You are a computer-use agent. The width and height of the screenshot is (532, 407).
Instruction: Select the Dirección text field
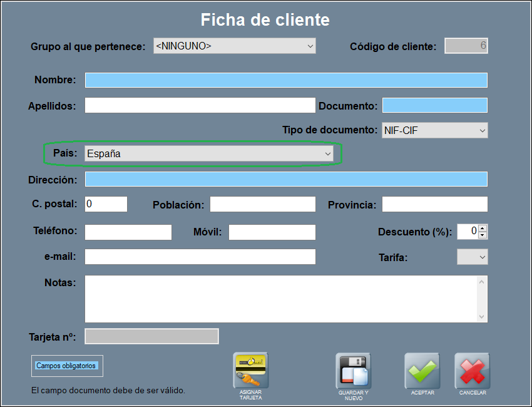tap(286, 180)
